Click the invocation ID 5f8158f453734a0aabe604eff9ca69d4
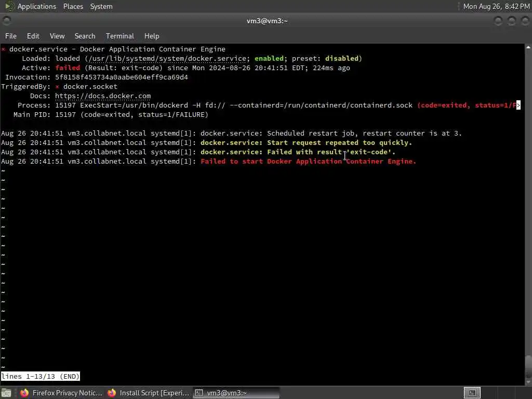 [x=122, y=77]
